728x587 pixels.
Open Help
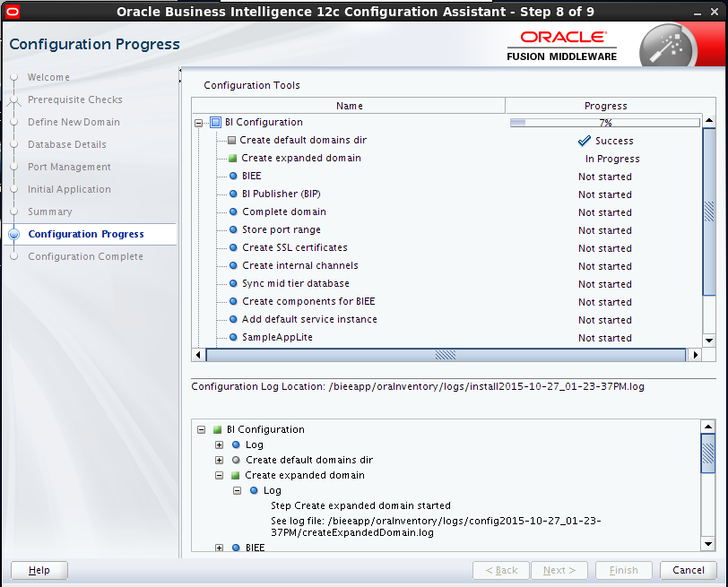coord(39,570)
